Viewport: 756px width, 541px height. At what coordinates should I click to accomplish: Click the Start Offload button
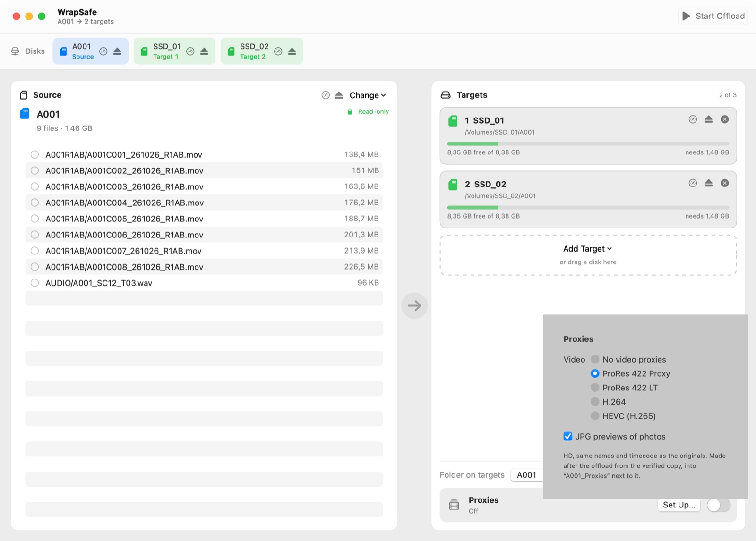pos(713,16)
